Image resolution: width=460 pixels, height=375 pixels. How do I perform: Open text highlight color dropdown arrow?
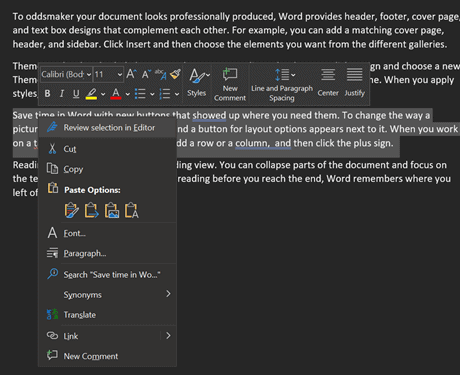pos(103,94)
